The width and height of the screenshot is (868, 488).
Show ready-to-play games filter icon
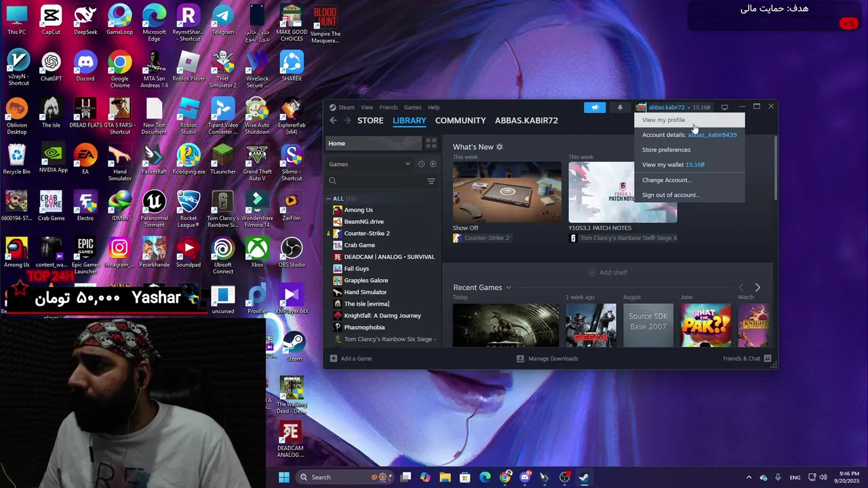click(x=433, y=164)
